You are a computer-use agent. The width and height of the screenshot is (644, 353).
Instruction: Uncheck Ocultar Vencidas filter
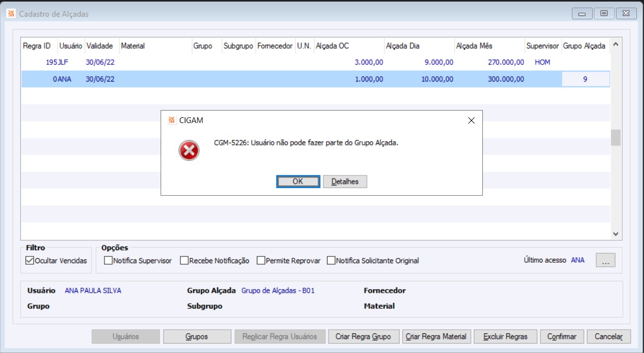[30, 261]
